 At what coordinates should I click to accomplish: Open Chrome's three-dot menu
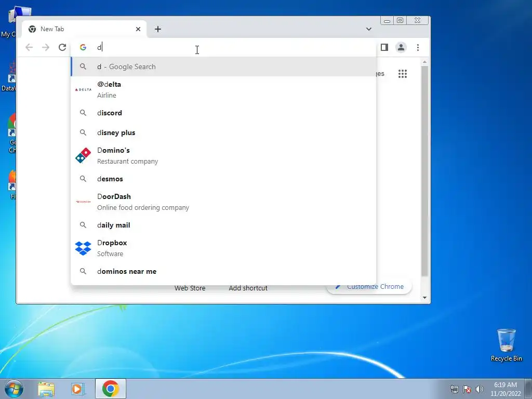418,47
